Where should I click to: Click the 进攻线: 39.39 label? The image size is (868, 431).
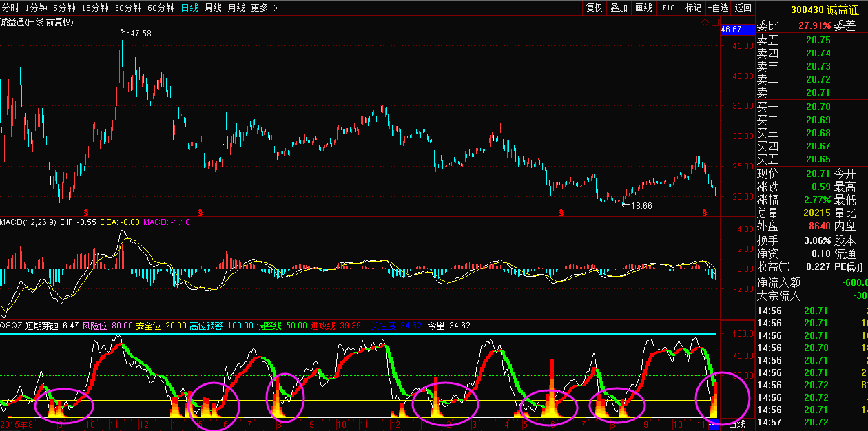click(x=335, y=325)
